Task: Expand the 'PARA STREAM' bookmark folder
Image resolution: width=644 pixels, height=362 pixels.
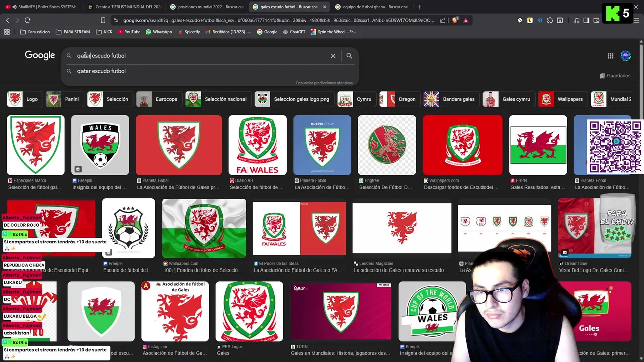Action: coord(72,32)
